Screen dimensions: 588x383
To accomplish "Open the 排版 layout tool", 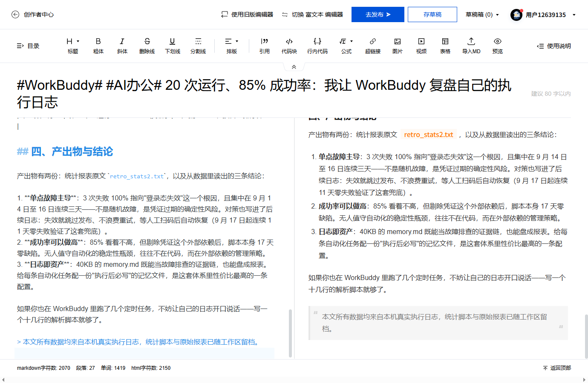I will [x=231, y=46].
